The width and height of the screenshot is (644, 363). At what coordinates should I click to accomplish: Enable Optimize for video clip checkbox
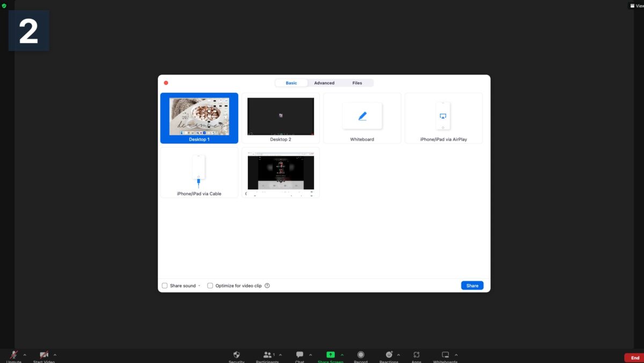[x=210, y=286]
